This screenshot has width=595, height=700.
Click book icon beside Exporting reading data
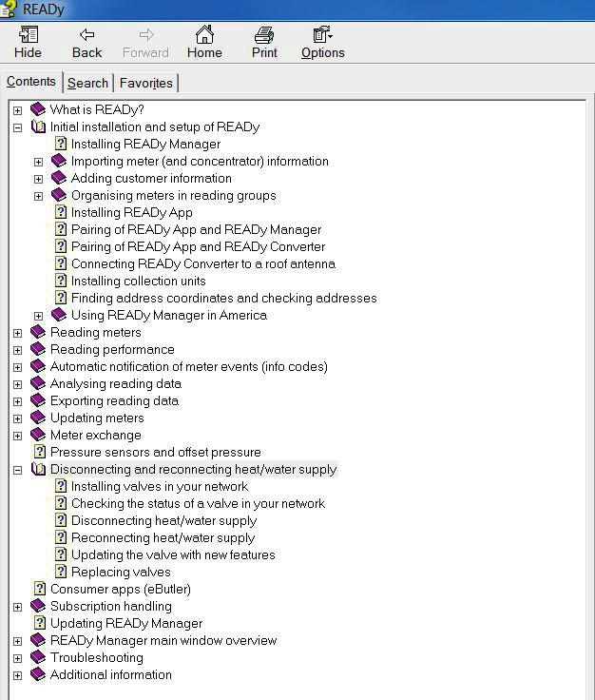pos(38,400)
